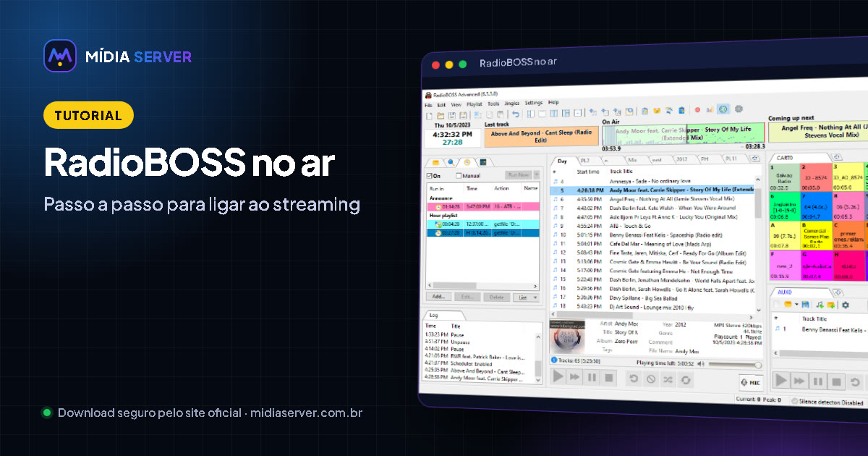
Task: Open the Jingles menu
Action: (512, 104)
